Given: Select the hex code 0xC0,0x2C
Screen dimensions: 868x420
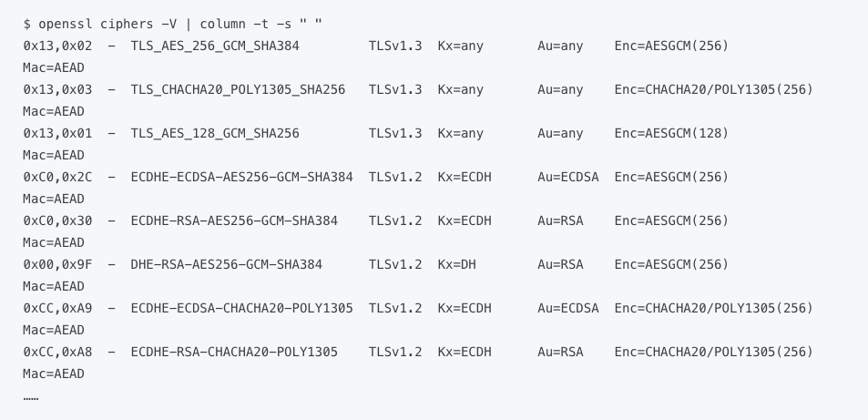Looking at the screenshot, I should [x=57, y=177].
